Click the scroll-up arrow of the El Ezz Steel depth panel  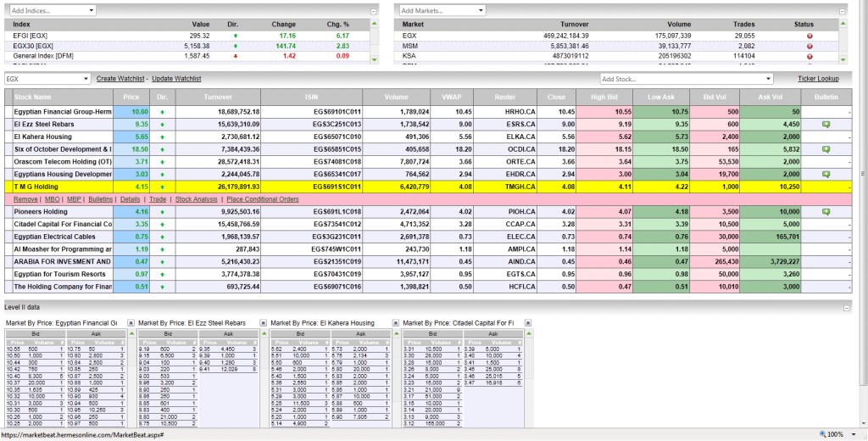click(x=264, y=333)
